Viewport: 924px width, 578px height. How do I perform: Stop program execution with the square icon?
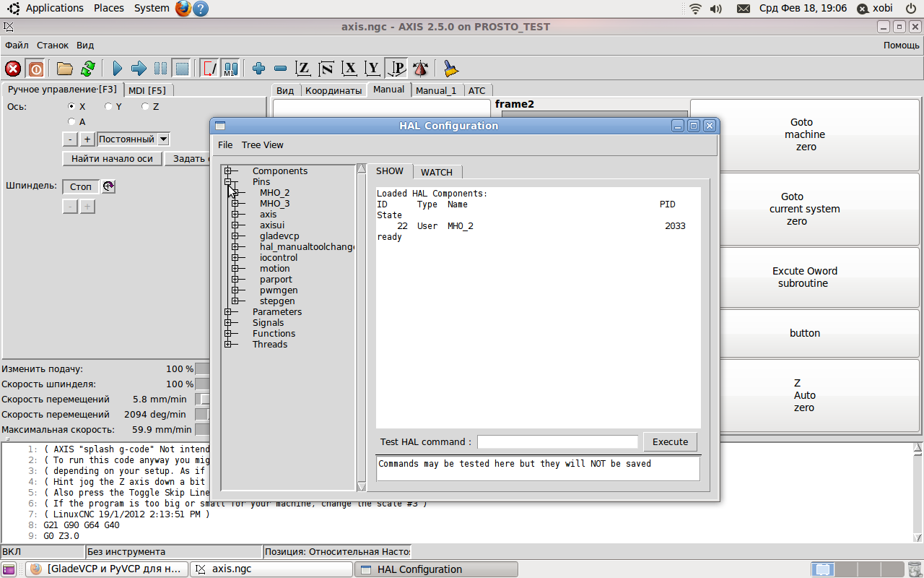(182, 69)
